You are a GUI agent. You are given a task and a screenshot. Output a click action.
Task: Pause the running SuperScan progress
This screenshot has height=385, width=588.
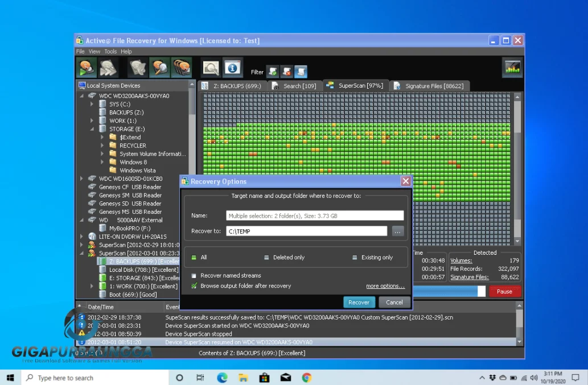504,291
